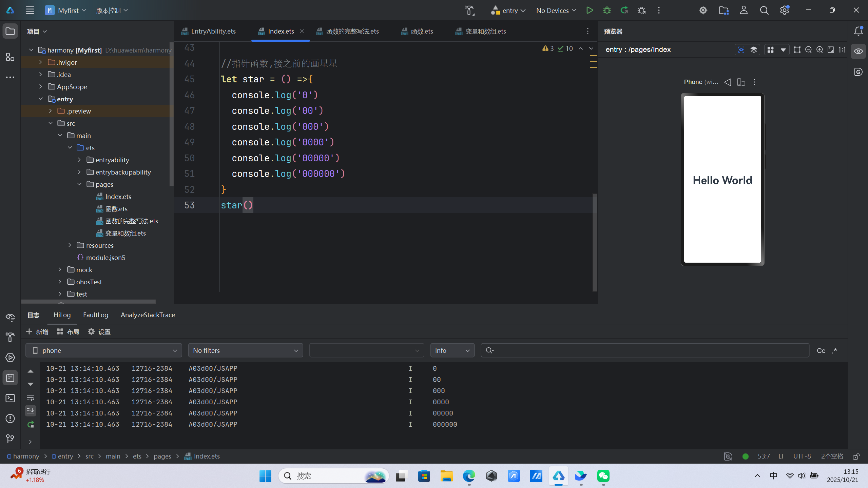Open the Terminal tool window icon
The image size is (868, 488).
click(10, 398)
